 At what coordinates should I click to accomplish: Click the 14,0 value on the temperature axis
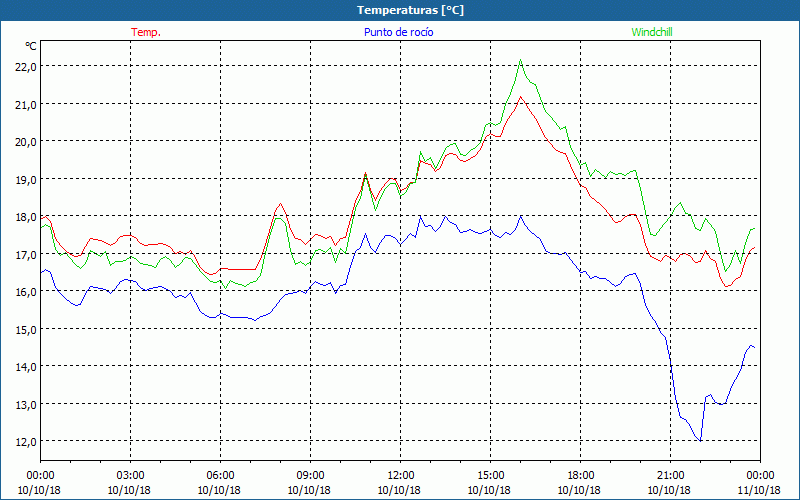(x=26, y=367)
